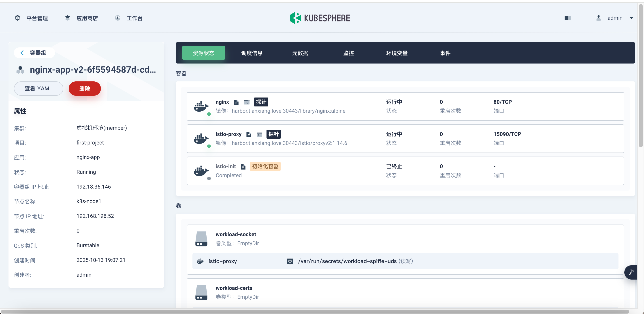Switch to the 监控 tab
Viewport: 644px width, 314px height.
click(x=348, y=53)
